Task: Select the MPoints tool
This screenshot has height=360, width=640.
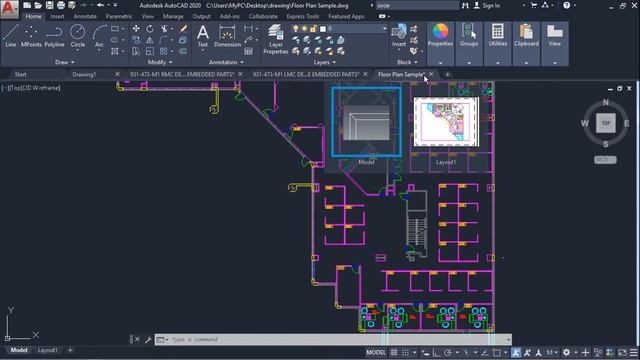Action: click(31, 36)
